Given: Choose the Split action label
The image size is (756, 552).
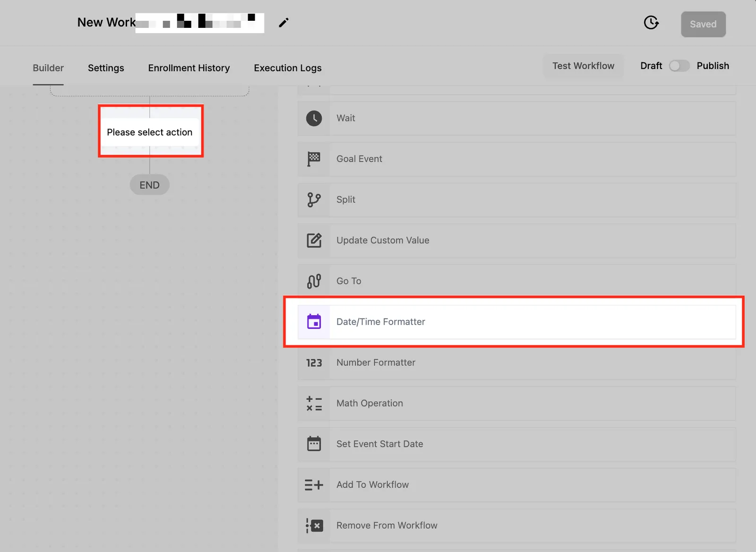Looking at the screenshot, I should click(x=346, y=199).
